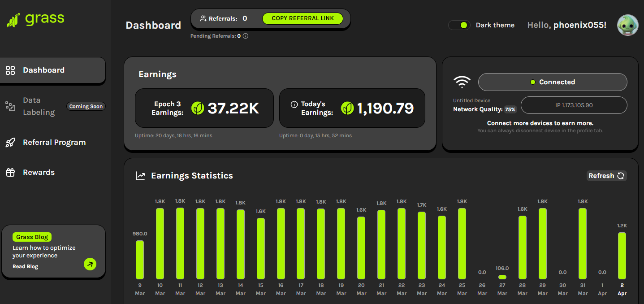Click the Rewards gift icon
This screenshot has height=304, width=644.
coord(10,173)
